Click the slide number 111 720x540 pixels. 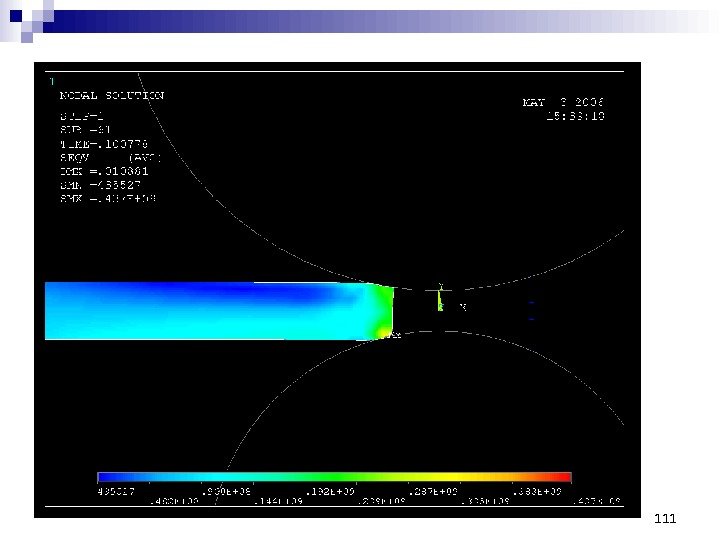pos(665,518)
